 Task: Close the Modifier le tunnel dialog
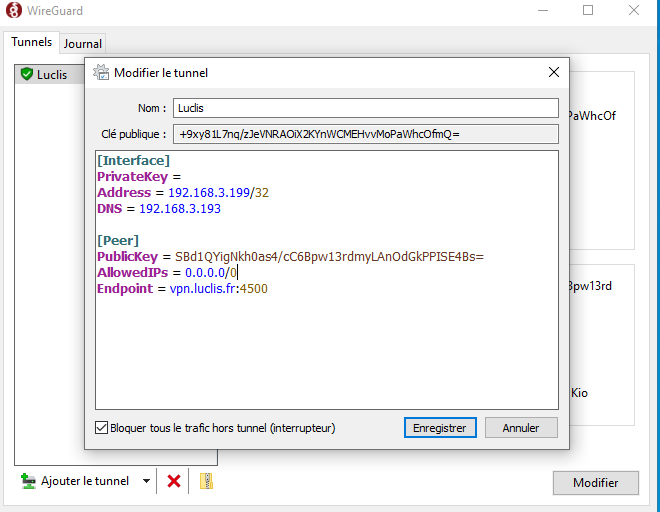(x=554, y=72)
